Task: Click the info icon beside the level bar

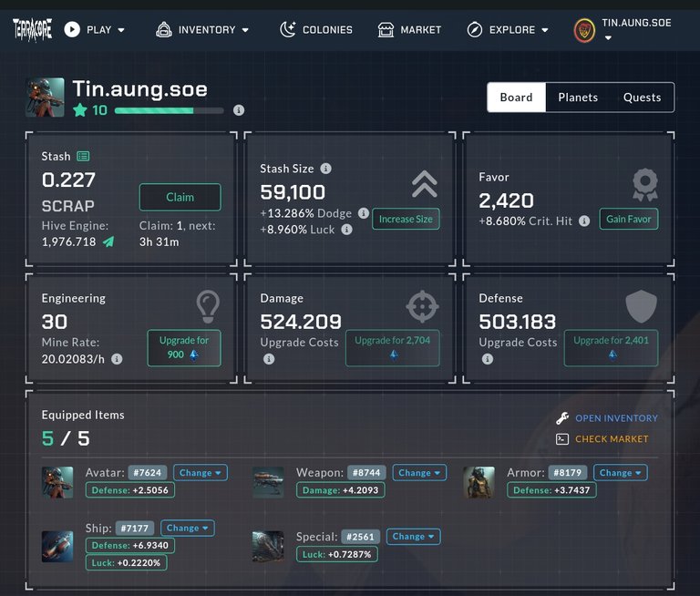Action: click(x=239, y=110)
